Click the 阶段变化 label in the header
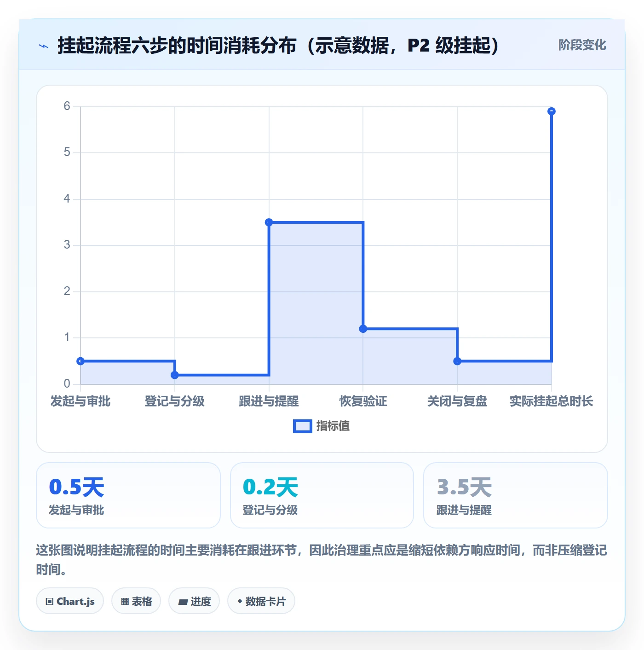 (x=582, y=45)
